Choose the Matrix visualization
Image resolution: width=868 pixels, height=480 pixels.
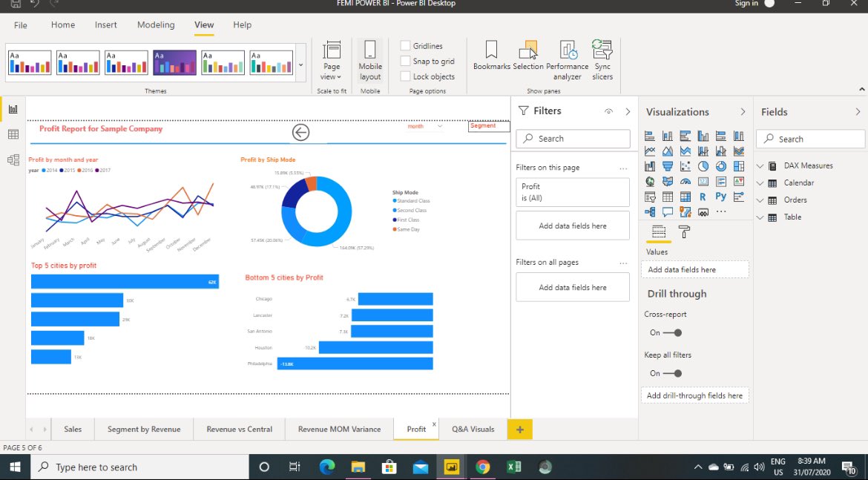[x=685, y=197]
